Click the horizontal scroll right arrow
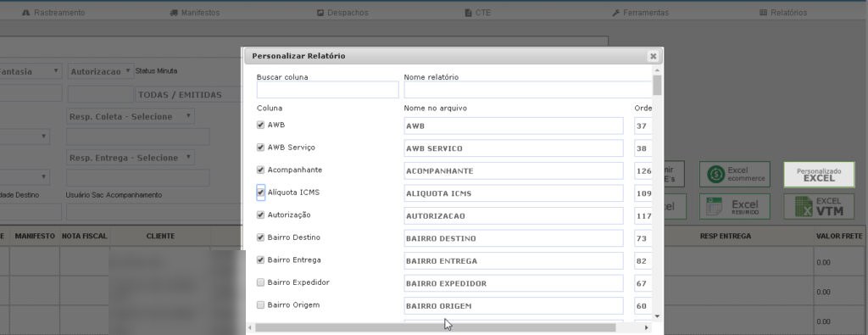Image resolution: width=868 pixels, height=335 pixels. coord(646,328)
